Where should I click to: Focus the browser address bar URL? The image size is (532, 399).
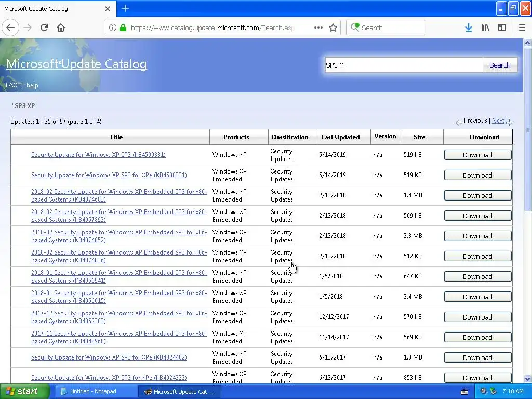212,28
